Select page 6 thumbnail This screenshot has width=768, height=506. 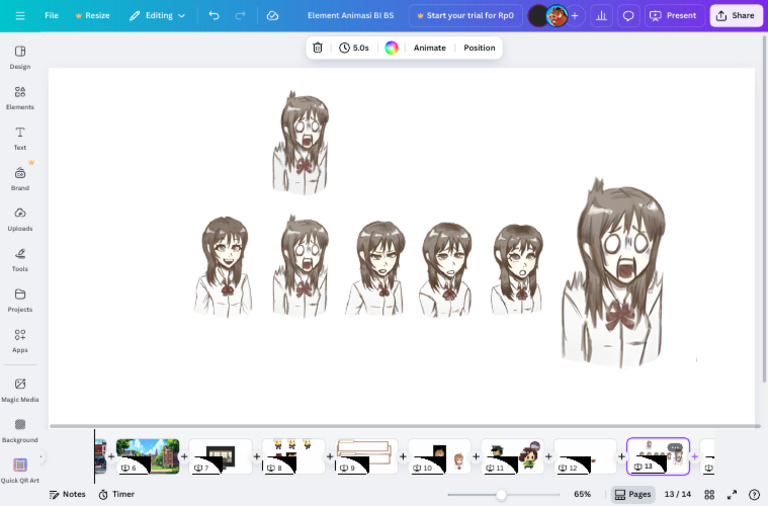[148, 456]
